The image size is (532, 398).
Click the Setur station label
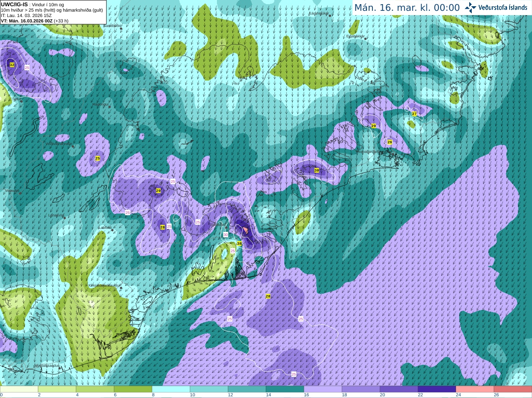click(17, 99)
